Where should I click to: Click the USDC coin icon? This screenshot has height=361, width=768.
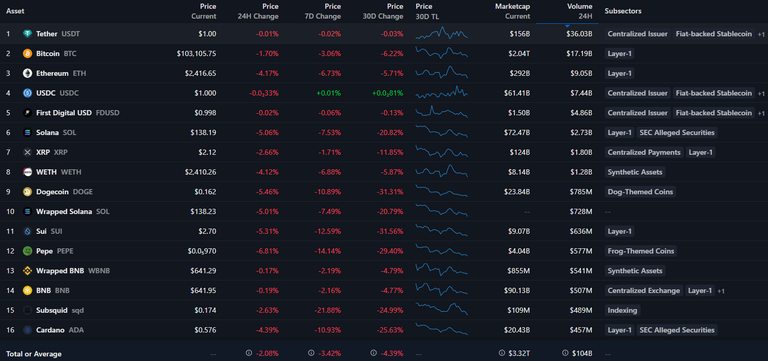(x=27, y=93)
